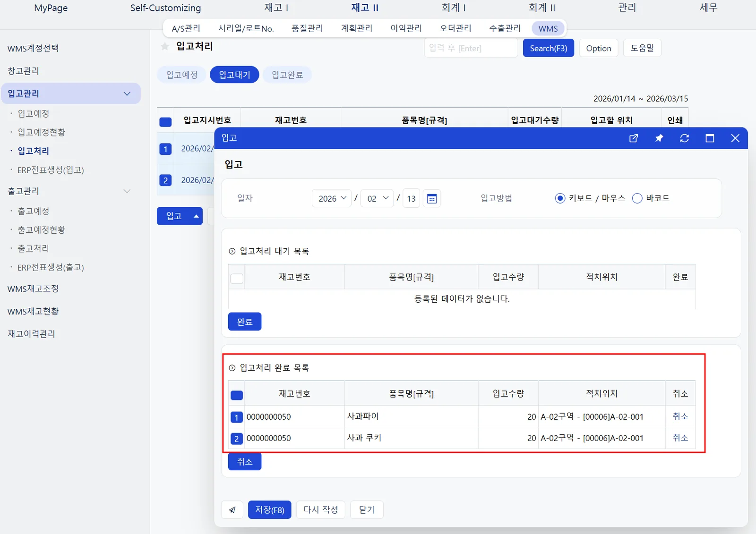Collapse the 입고처리 대기 목록 section icon

coord(232,251)
